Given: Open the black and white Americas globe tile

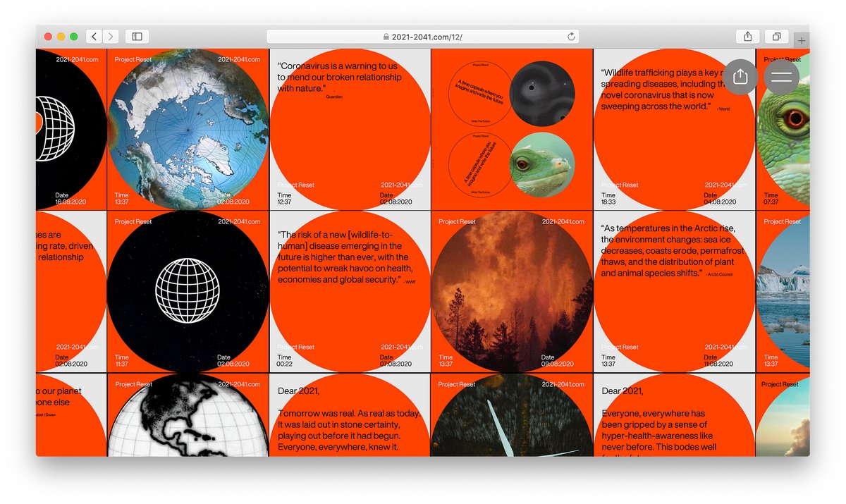Looking at the screenshot, I should tap(188, 415).
